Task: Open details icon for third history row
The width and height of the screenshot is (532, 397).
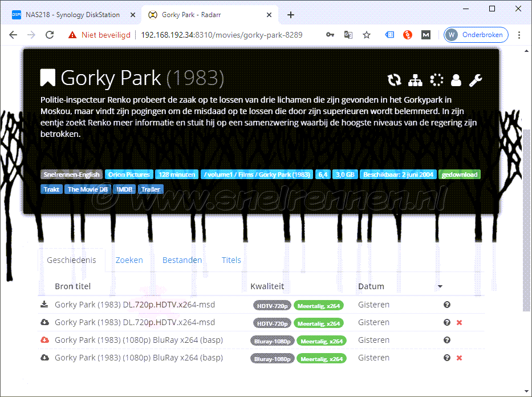Action: 447,340
